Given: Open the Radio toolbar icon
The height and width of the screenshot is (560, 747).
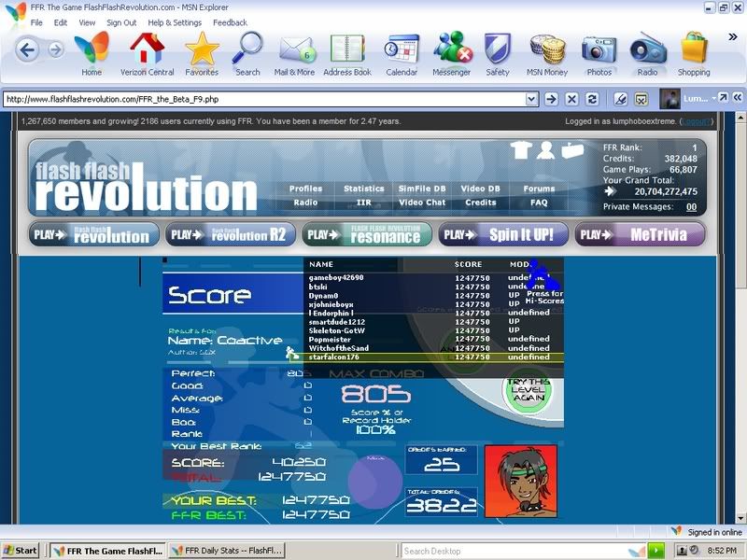Looking at the screenshot, I should (x=647, y=52).
